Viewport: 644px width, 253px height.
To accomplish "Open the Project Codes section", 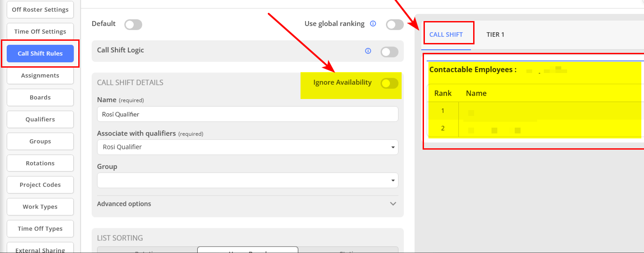I will click(x=40, y=184).
